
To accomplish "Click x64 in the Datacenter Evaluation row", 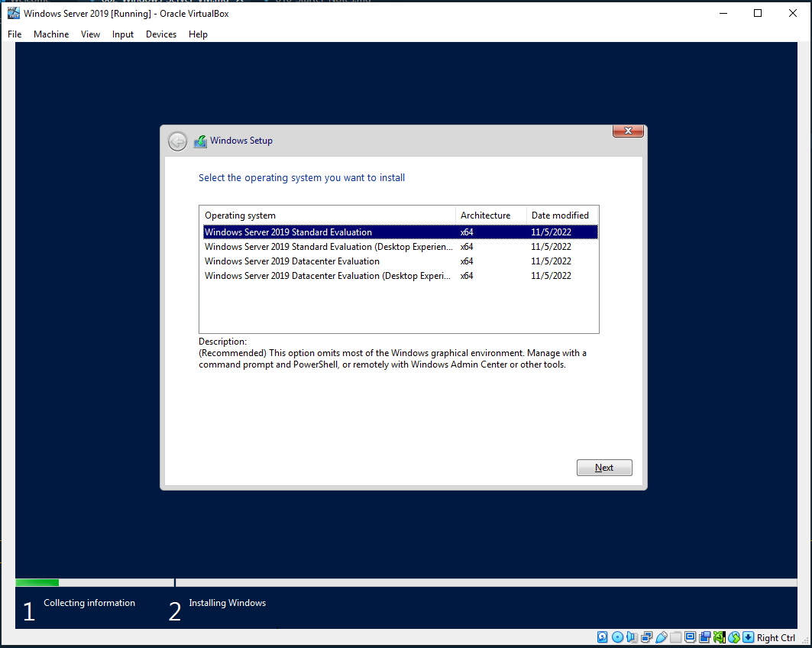I will (x=467, y=261).
